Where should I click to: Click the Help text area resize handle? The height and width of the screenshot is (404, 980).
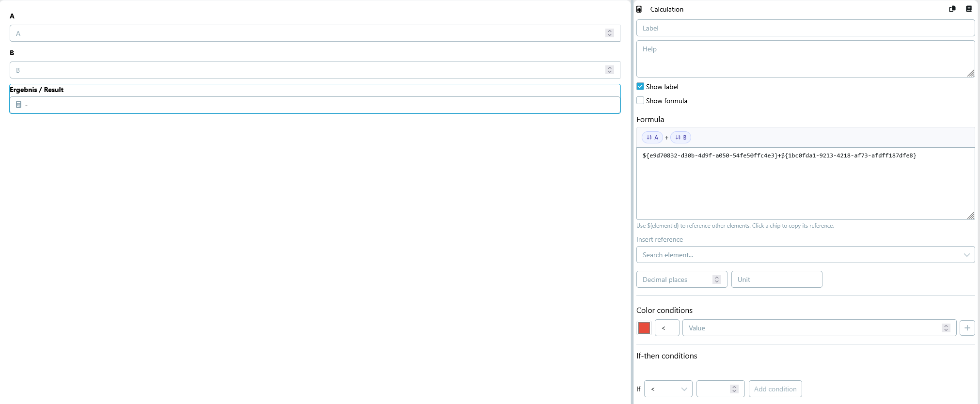coord(971,73)
